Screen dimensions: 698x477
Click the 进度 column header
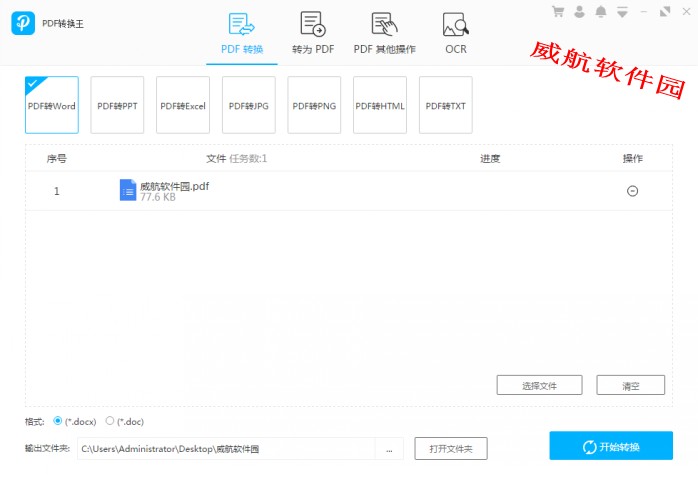[x=490, y=158]
